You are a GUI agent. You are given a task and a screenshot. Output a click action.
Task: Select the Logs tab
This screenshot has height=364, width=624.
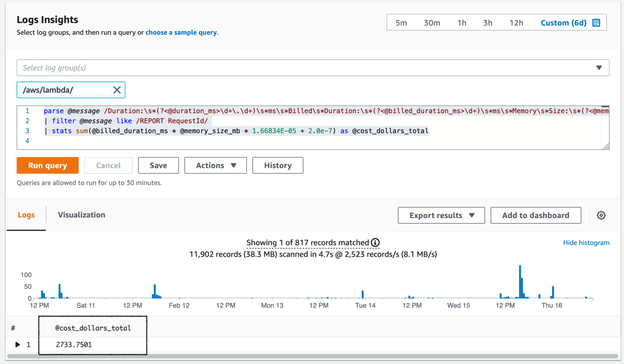[x=26, y=214]
